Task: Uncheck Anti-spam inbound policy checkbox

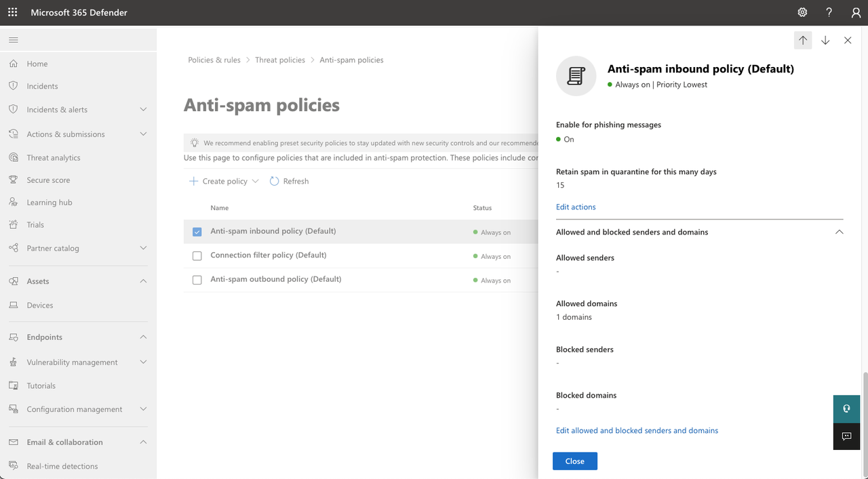Action: point(197,232)
